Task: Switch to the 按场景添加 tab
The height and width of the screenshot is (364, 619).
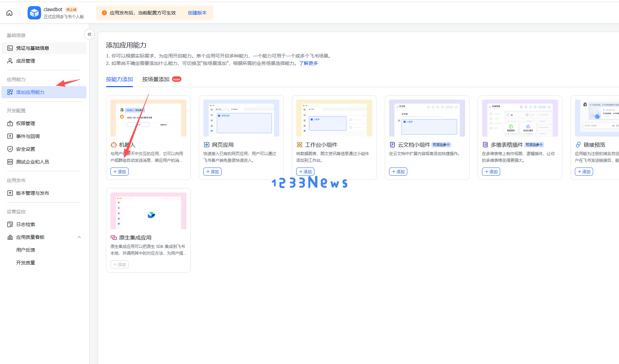Action: click(x=155, y=79)
